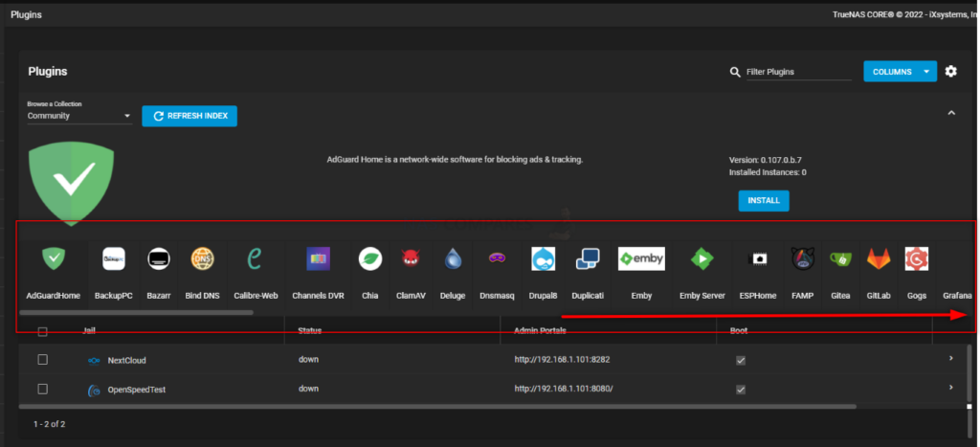Pick the Drupal8 plugin icon
The height and width of the screenshot is (447, 980).
544,258
